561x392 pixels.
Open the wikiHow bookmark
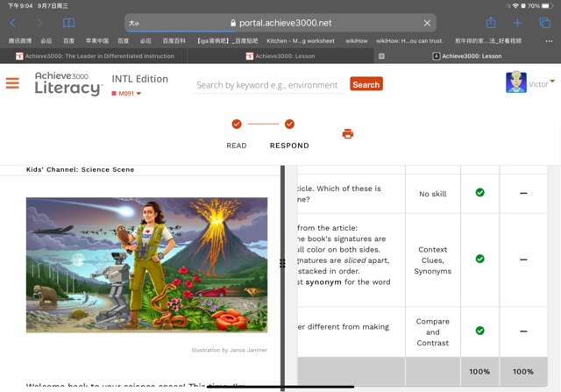coord(357,41)
